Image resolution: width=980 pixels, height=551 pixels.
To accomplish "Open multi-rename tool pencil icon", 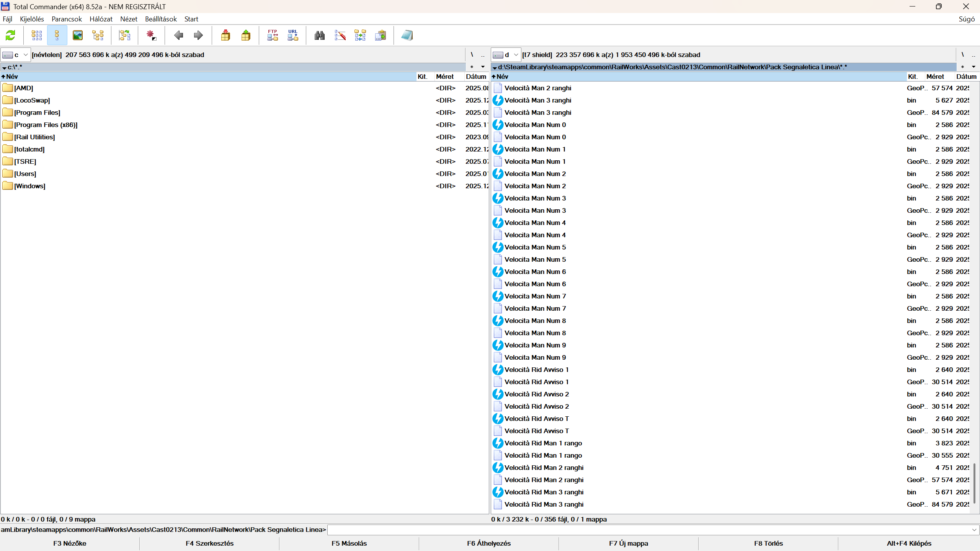I will (340, 36).
